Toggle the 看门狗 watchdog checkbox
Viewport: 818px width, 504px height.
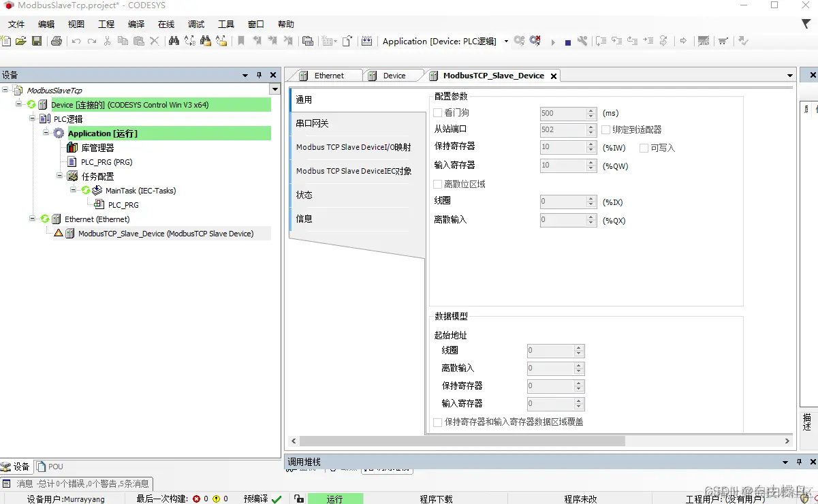click(x=438, y=112)
